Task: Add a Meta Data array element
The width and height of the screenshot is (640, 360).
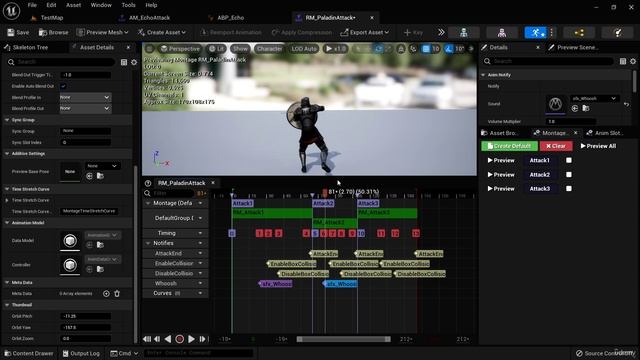Action: (x=106, y=293)
